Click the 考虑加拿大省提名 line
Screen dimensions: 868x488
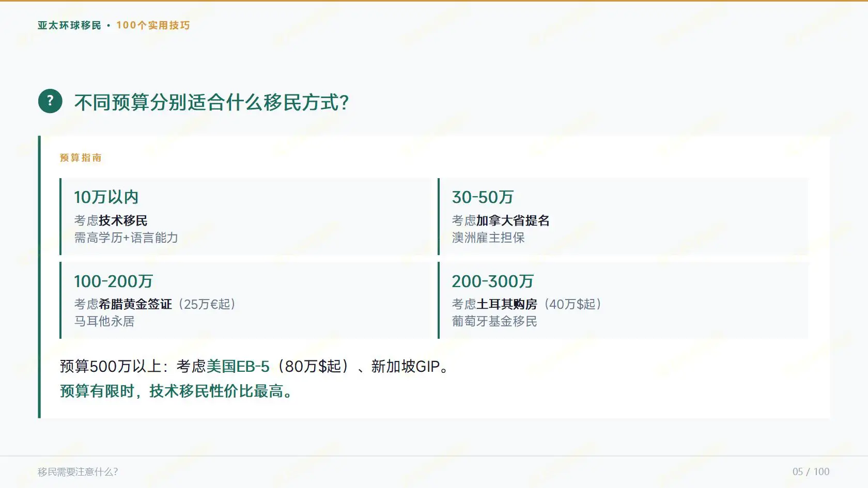point(501,221)
